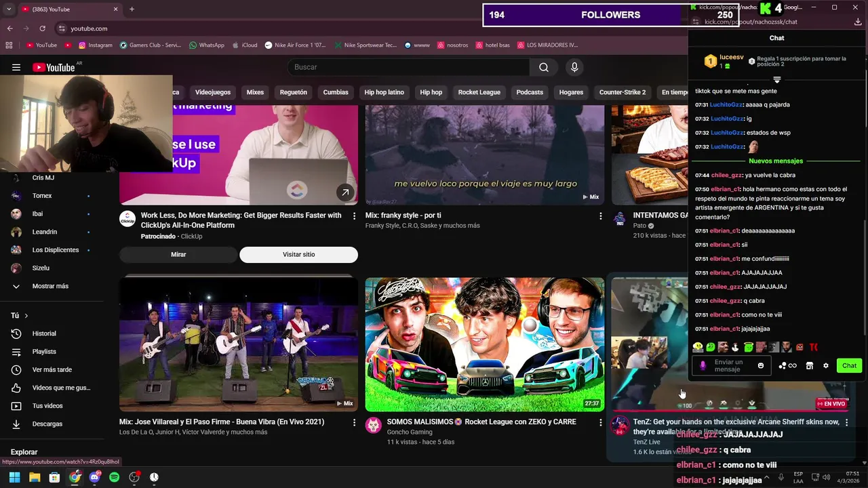
Task: Select the Reguetón filter chip
Action: (294, 92)
